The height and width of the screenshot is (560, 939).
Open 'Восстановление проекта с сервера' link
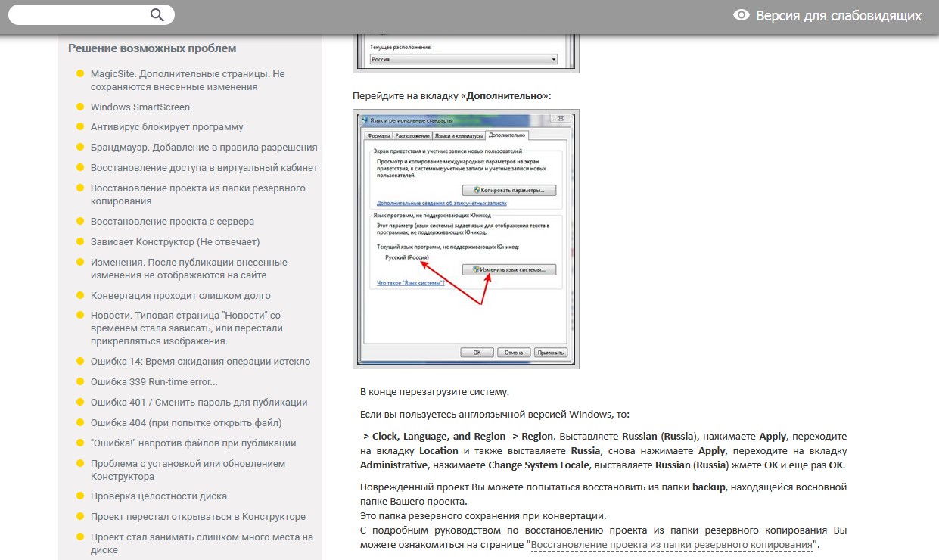click(173, 222)
